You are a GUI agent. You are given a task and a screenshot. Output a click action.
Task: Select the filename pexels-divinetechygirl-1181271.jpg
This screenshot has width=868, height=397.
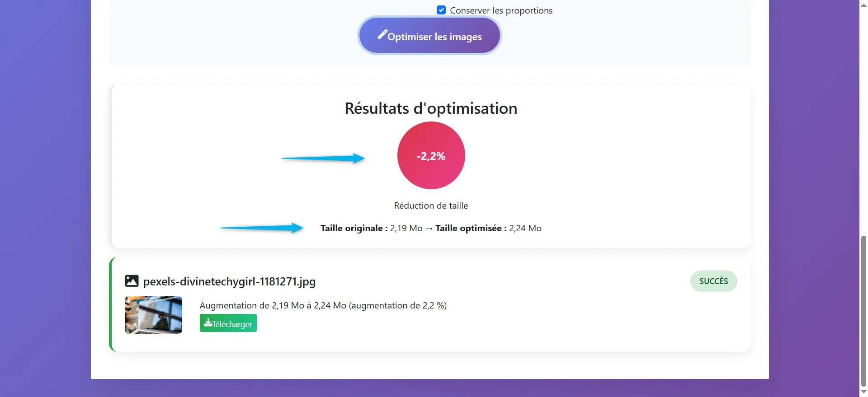click(229, 281)
